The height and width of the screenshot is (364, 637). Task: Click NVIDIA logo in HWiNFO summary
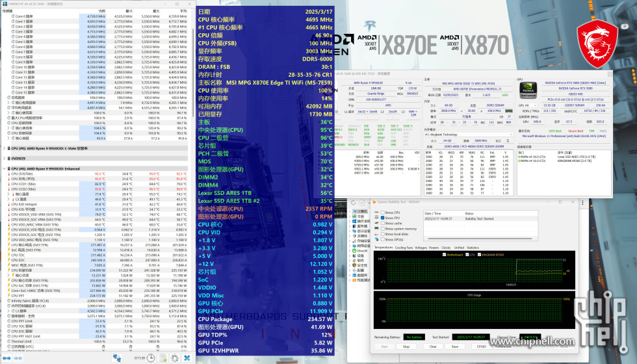pos(528,90)
